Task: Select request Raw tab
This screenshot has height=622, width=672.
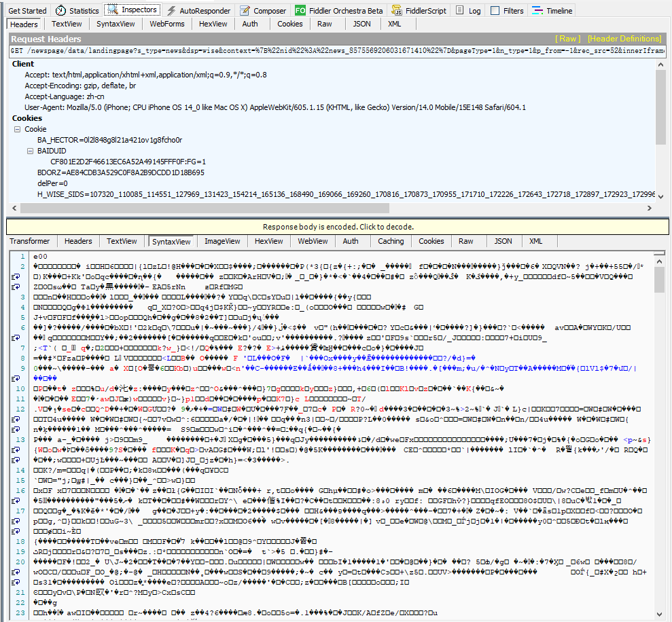Action: click(x=324, y=24)
